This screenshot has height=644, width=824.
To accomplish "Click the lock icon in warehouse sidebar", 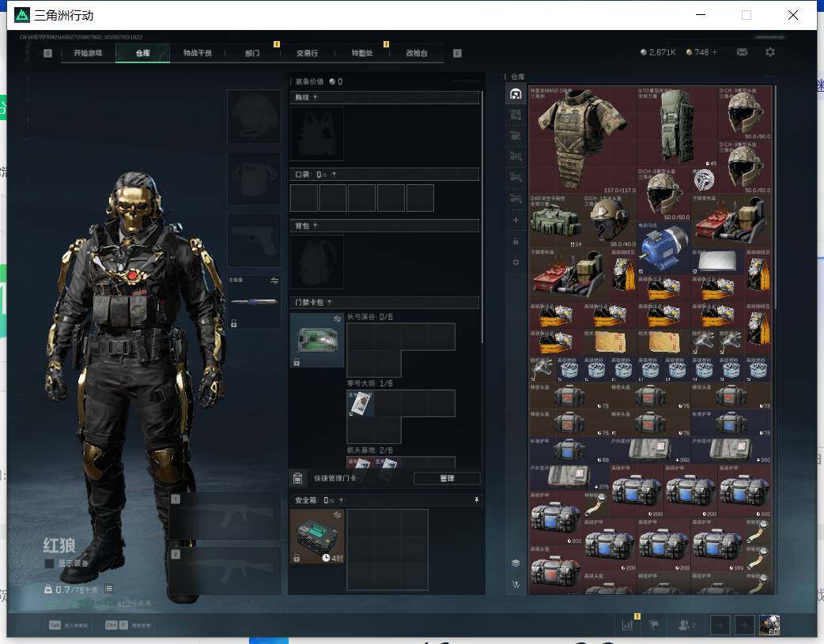I will pyautogui.click(x=516, y=241).
